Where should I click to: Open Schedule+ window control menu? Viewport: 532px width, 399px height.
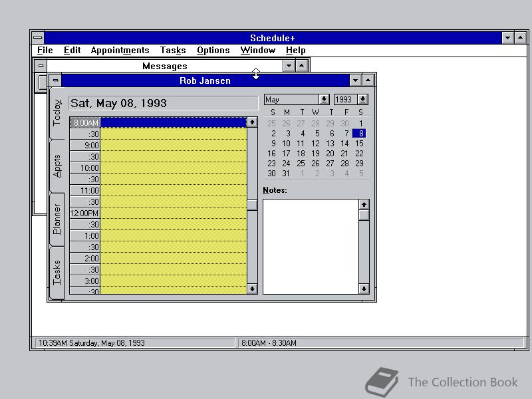click(38, 38)
